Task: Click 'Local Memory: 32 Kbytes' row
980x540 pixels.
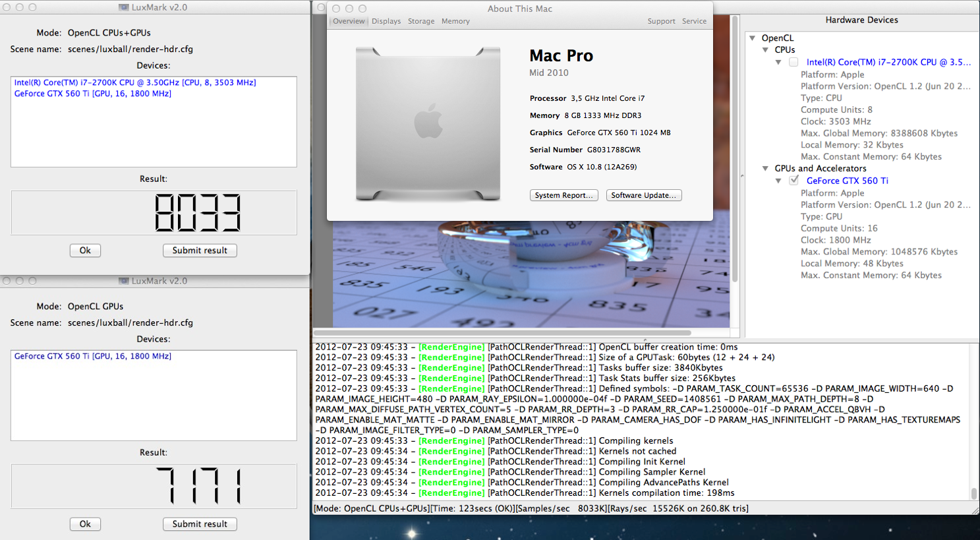Action: [852, 145]
